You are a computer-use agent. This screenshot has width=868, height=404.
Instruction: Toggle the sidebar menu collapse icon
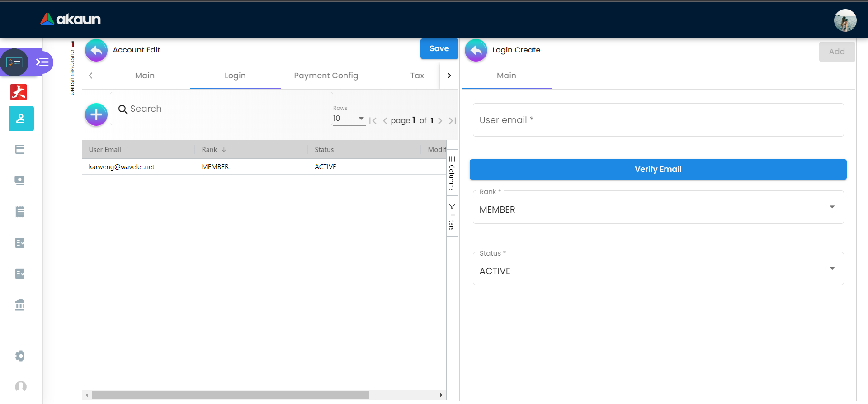click(x=42, y=62)
